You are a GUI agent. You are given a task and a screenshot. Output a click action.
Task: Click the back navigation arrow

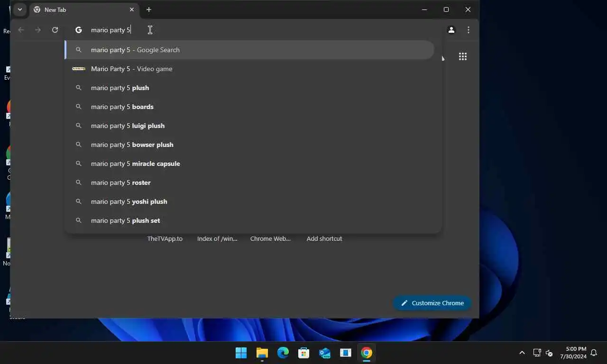pyautogui.click(x=21, y=30)
